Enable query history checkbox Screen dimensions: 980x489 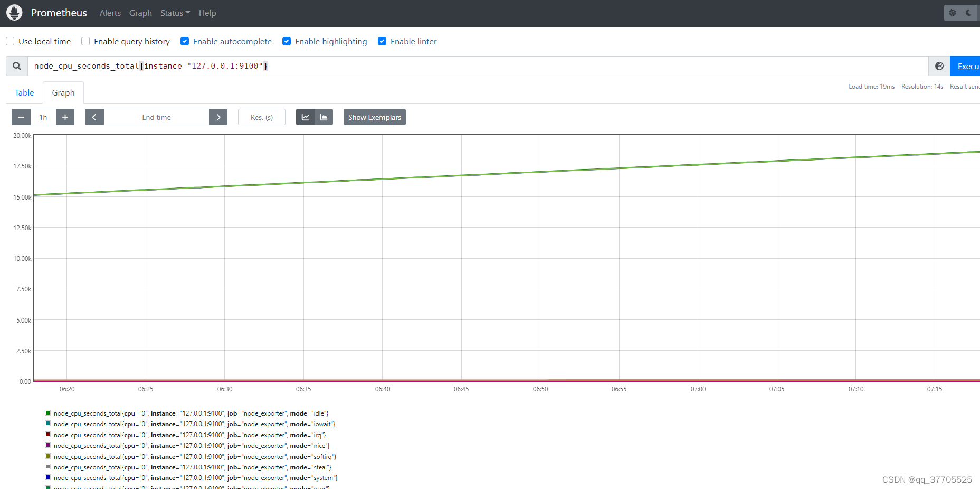[x=85, y=41]
